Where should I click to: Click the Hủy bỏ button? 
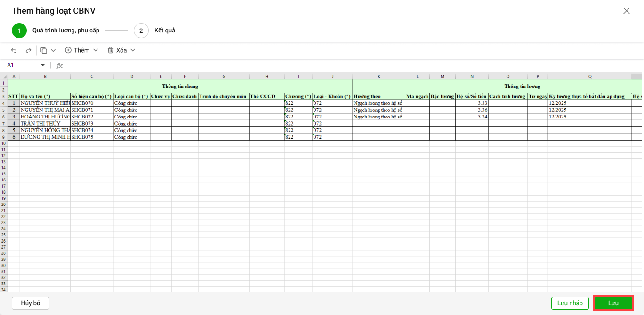tap(31, 303)
